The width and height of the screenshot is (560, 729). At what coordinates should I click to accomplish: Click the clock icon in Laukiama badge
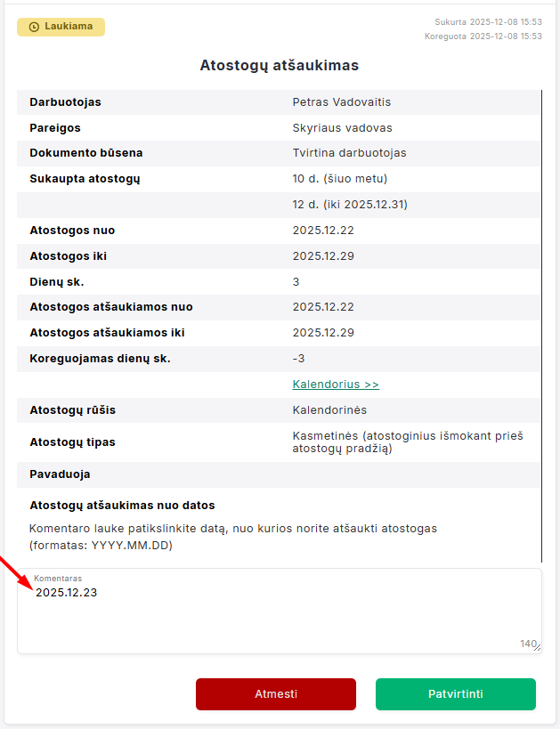pyautogui.click(x=34, y=27)
